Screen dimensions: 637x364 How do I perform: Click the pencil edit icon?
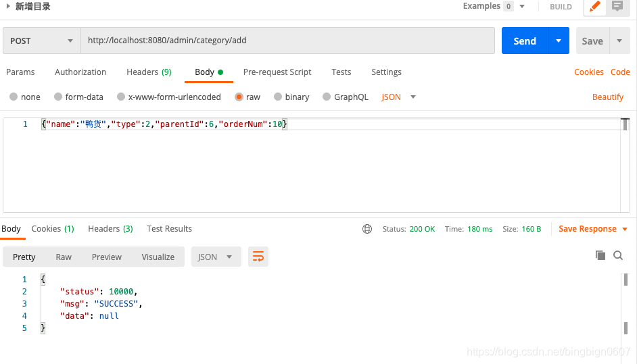coord(595,7)
